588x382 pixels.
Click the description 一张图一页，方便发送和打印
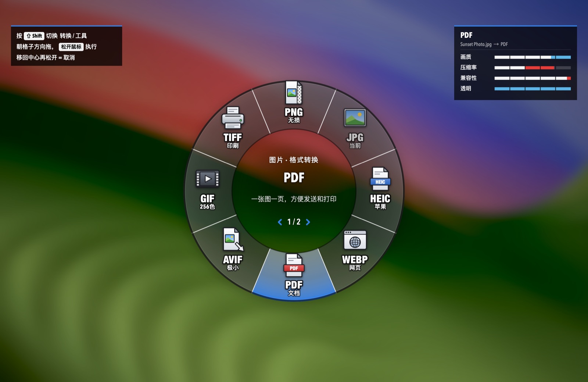coord(294,199)
